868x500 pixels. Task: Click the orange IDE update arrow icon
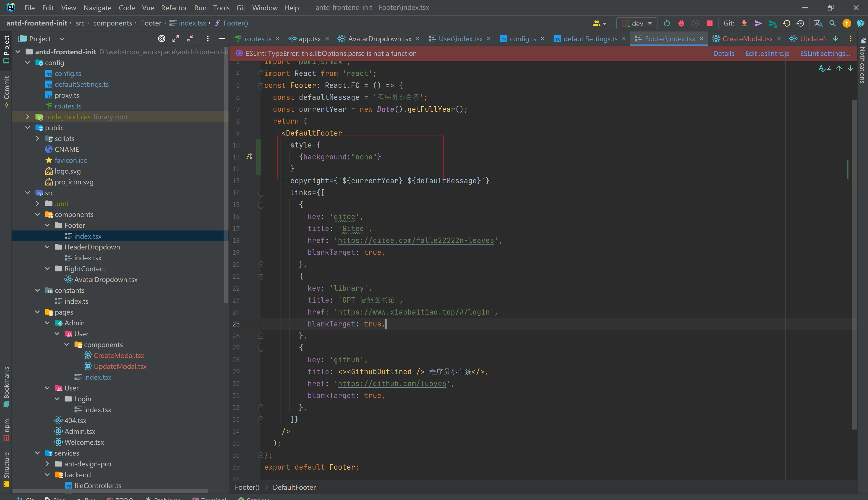point(846,23)
